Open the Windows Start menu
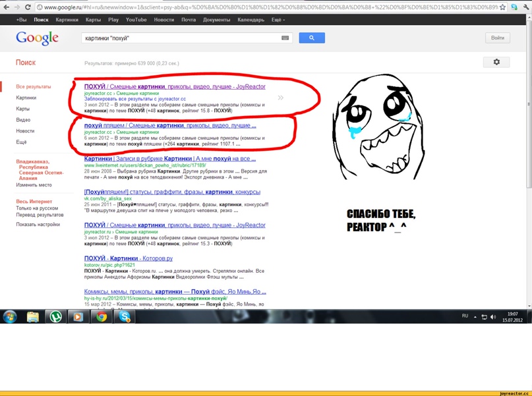Viewport: 532px width, 396px height. pyautogui.click(x=10, y=317)
